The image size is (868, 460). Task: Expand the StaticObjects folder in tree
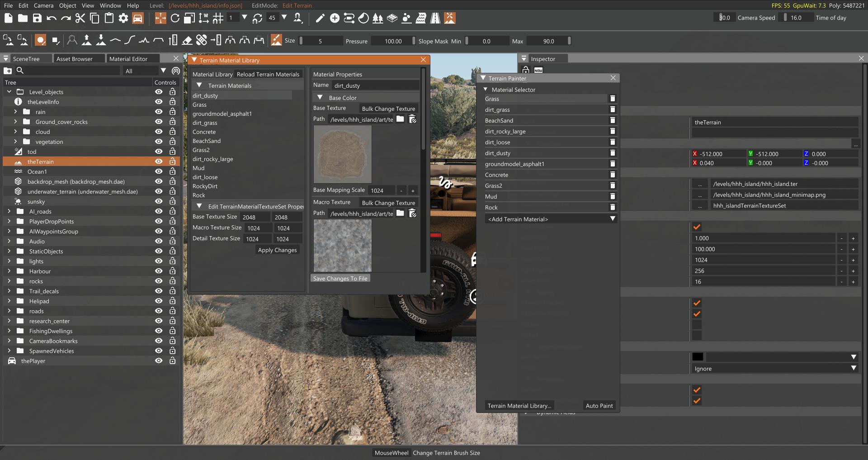point(9,251)
